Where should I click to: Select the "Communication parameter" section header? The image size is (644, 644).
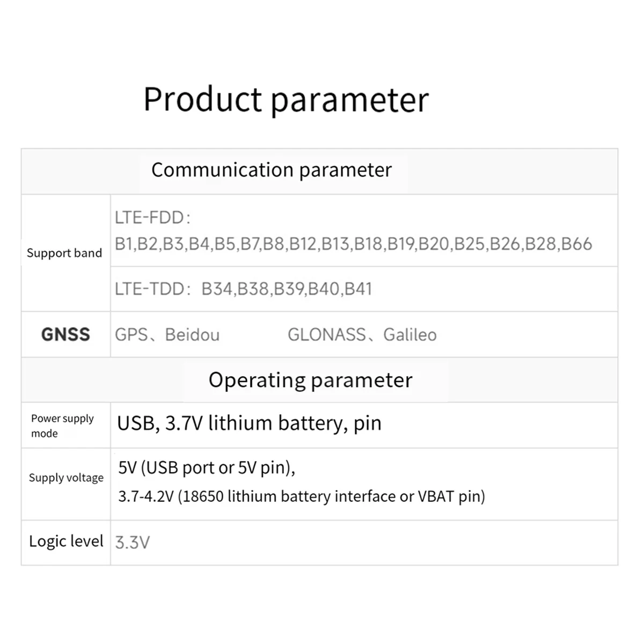(x=271, y=170)
